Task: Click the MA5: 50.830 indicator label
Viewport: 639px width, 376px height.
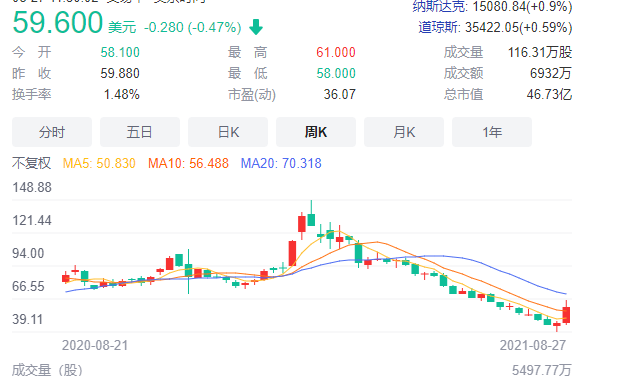Action: click(99, 163)
